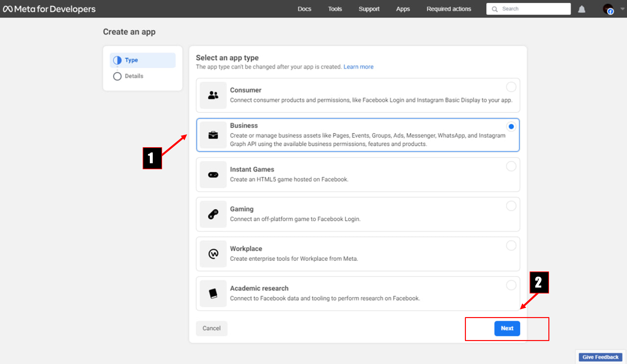Click the Consumer people icon
627x364 pixels.
click(x=213, y=95)
